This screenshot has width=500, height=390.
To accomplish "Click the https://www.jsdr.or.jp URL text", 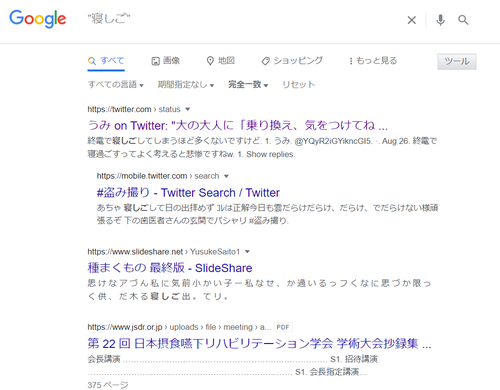I will [x=179, y=327].
